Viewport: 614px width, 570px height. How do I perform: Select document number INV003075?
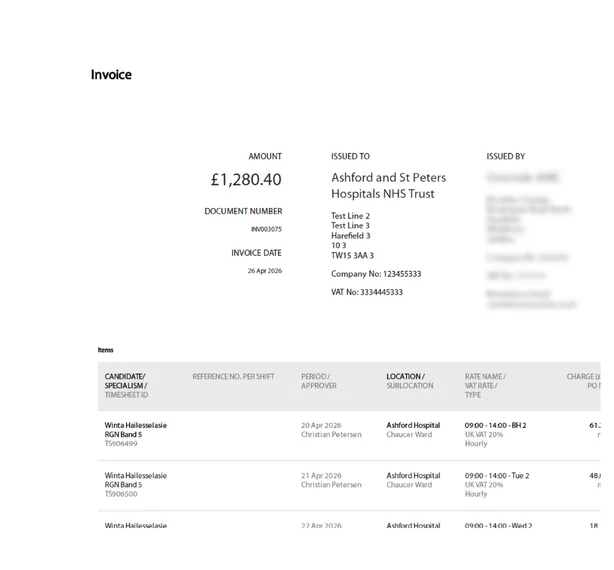pos(266,229)
